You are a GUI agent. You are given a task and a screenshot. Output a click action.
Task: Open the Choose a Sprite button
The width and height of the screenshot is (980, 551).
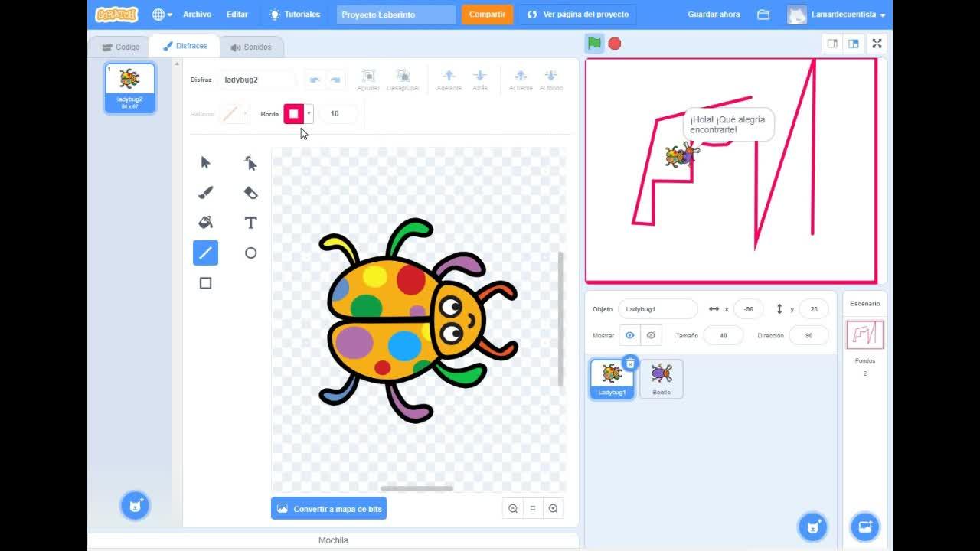(812, 527)
